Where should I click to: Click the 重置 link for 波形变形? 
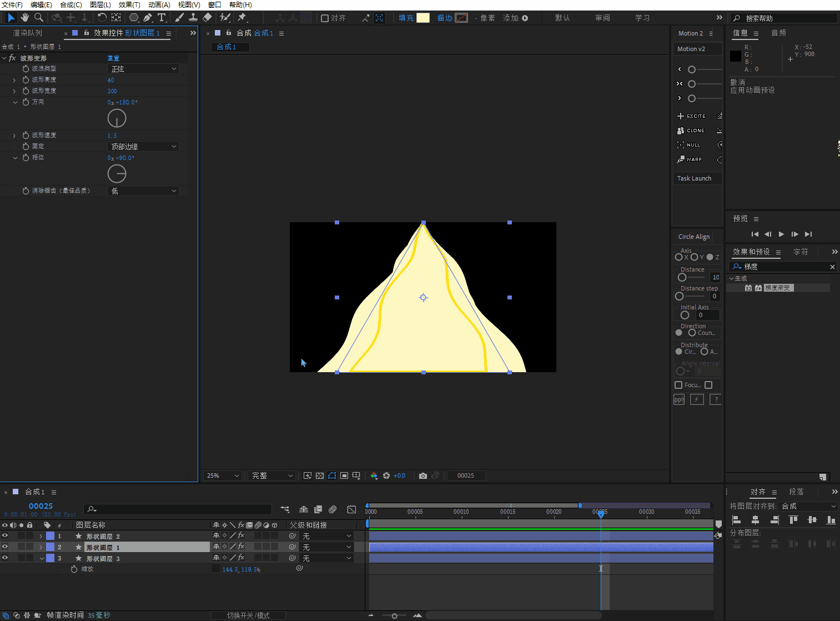coord(113,58)
